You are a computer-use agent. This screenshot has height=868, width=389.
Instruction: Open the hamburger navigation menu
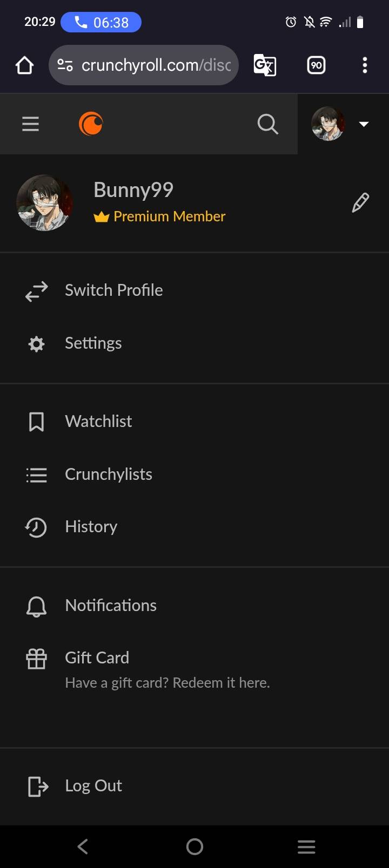(30, 124)
